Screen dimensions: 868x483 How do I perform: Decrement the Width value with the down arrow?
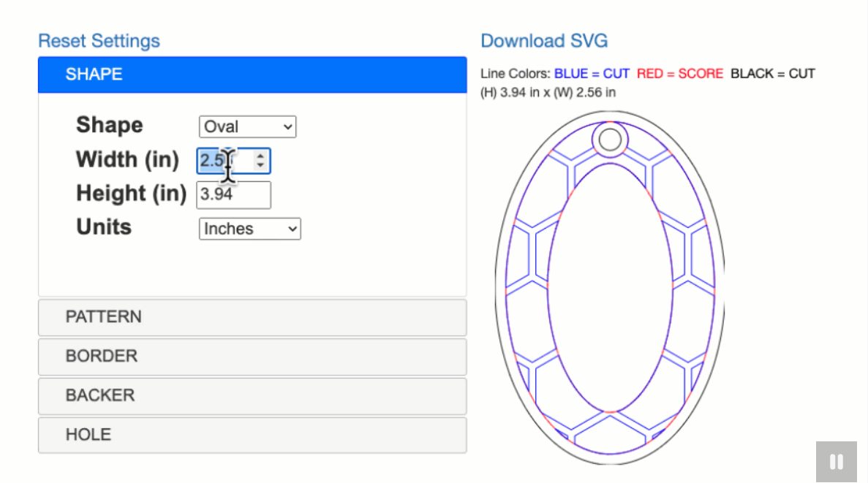click(261, 166)
